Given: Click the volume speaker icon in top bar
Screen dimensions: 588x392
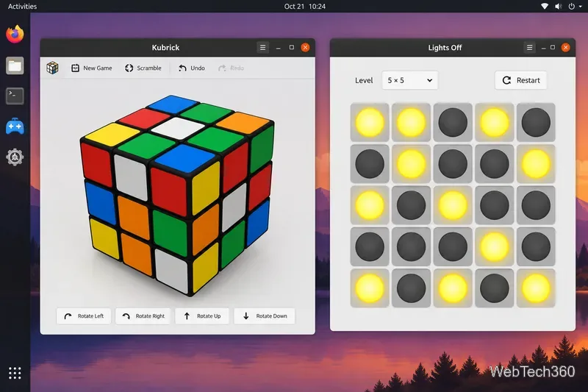Looking at the screenshot, I should pyautogui.click(x=559, y=7).
